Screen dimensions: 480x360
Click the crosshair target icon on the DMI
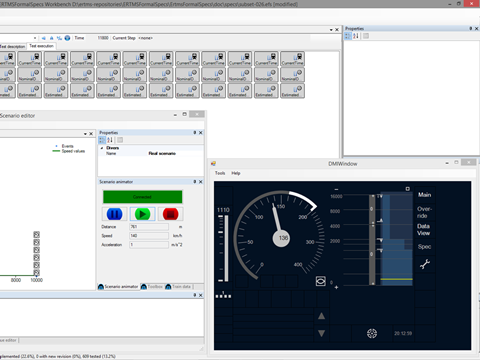point(372,333)
